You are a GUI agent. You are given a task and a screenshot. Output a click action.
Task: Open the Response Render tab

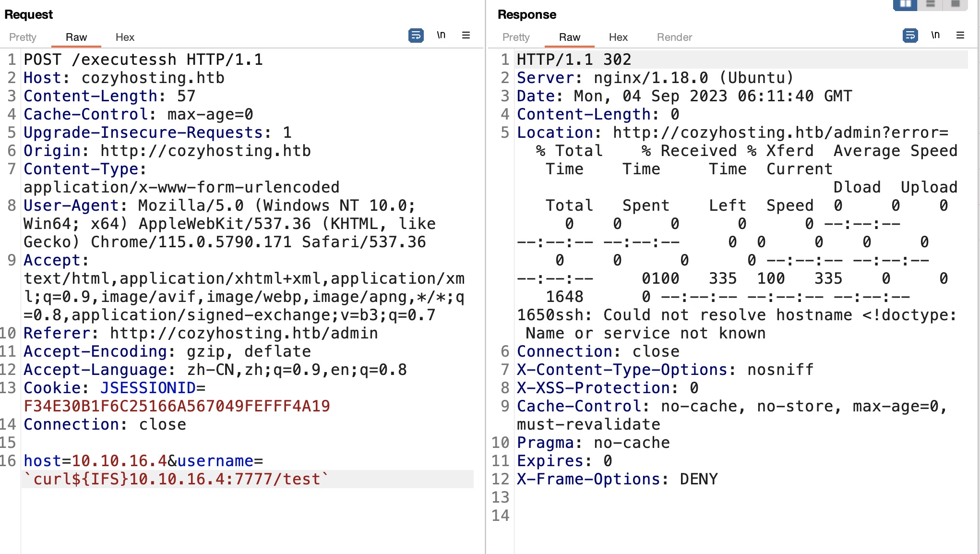(x=674, y=37)
